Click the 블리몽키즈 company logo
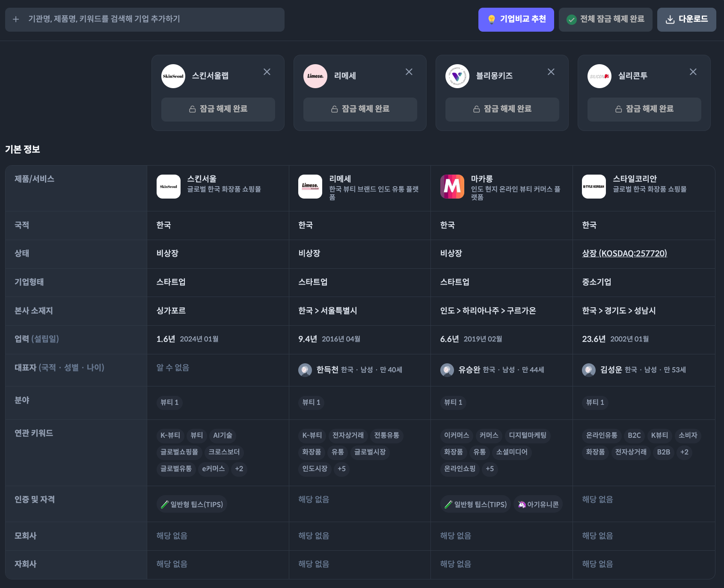This screenshot has width=724, height=588. pos(457,76)
